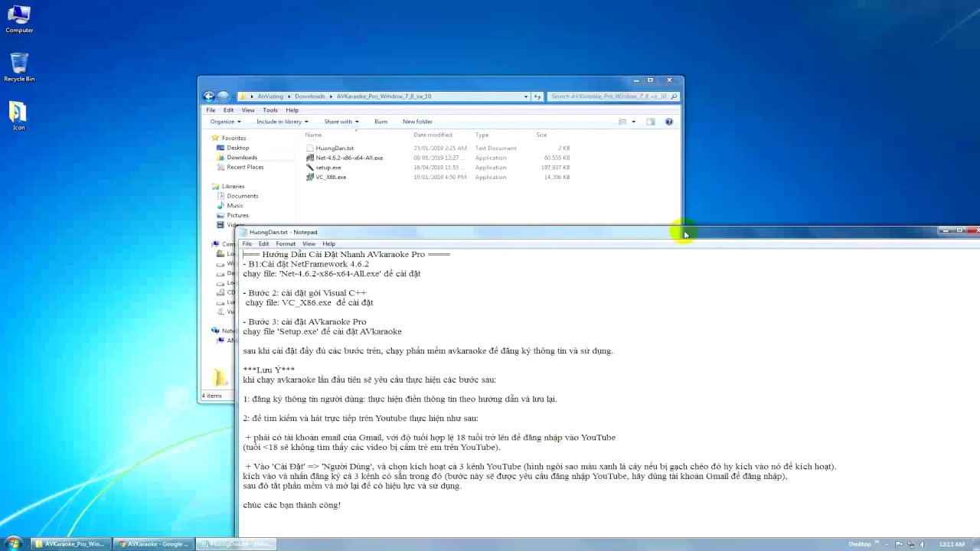Open the Computer desktop icon
Viewport: 980px width, 551px height.
tap(18, 19)
